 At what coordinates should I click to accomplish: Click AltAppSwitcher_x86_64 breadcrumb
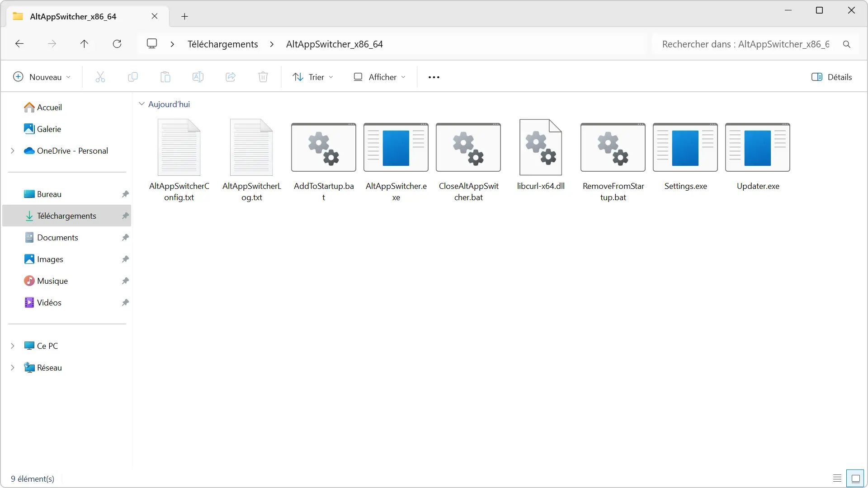[335, 44]
